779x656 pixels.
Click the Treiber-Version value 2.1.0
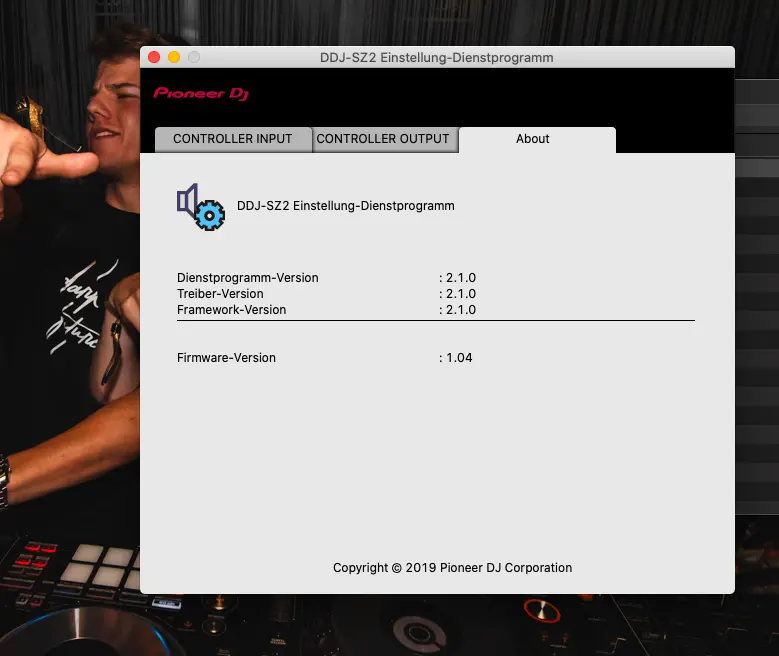(x=460, y=294)
